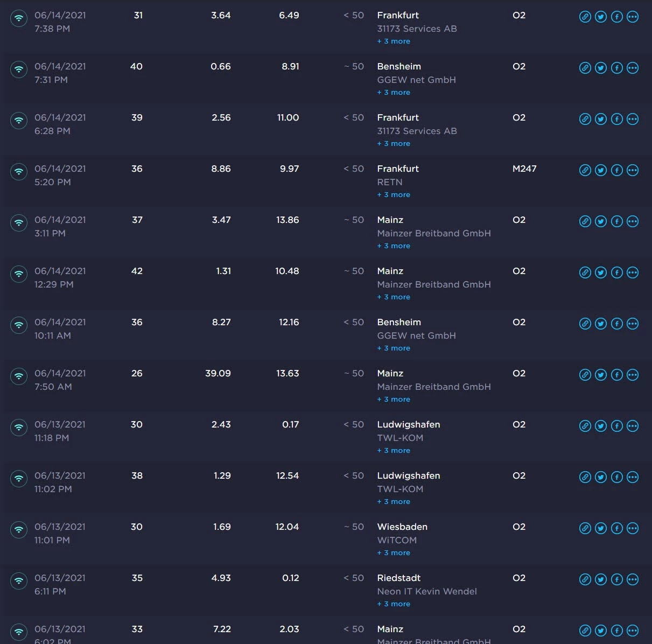Expand '+ 3 more' under RETN
Viewport: 652px width, 644px height.
(394, 195)
